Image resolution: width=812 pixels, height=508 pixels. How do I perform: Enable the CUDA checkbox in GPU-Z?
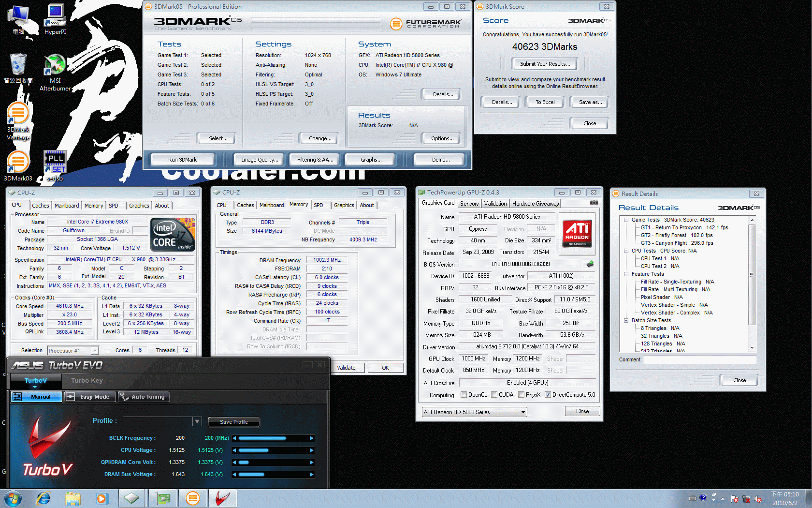[494, 395]
